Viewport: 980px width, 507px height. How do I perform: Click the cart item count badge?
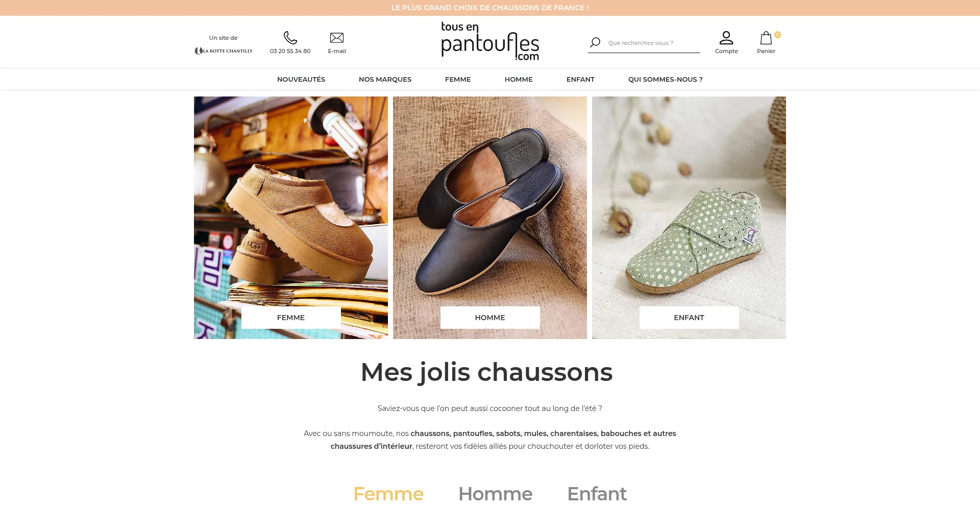point(777,35)
